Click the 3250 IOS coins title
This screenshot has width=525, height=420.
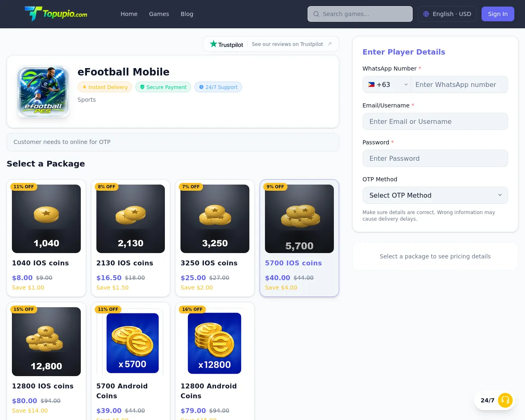(209, 263)
